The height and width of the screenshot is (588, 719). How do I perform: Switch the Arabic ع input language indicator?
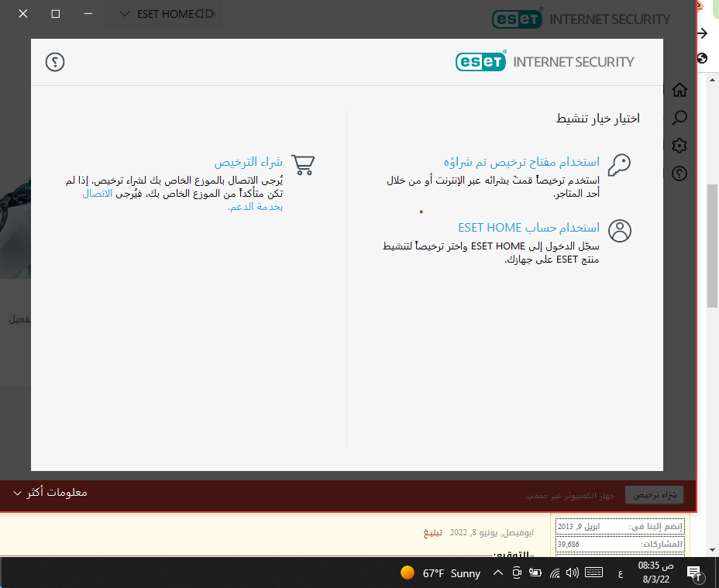[x=621, y=573]
